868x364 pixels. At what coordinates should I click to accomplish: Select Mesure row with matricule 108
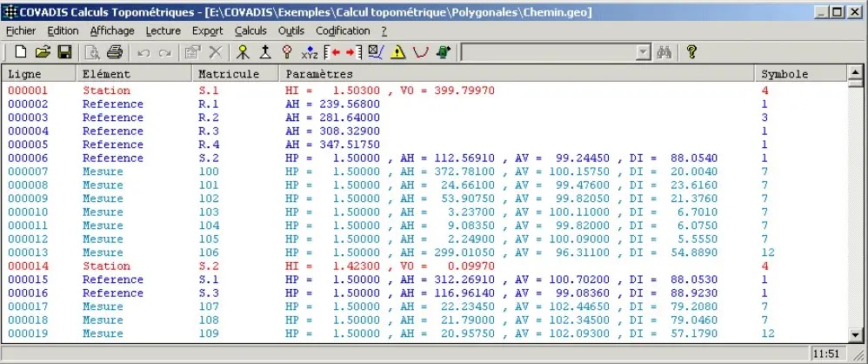tap(424, 320)
